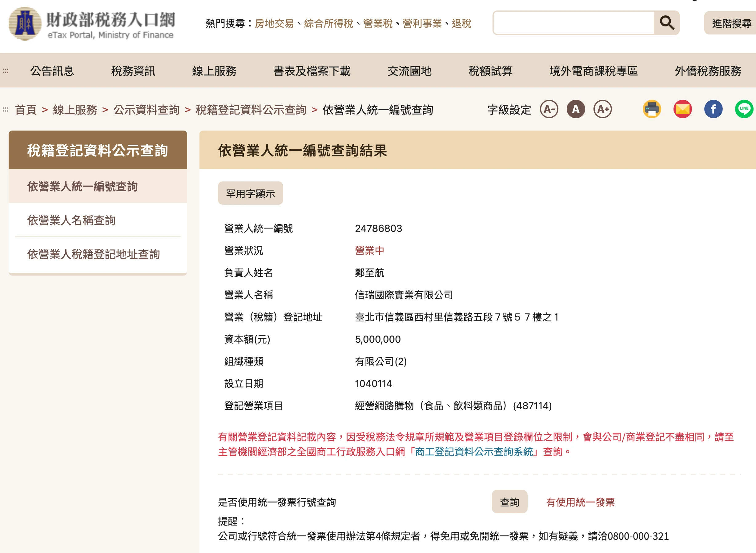
Task: Open the 交流園地 menu
Action: pyautogui.click(x=410, y=71)
